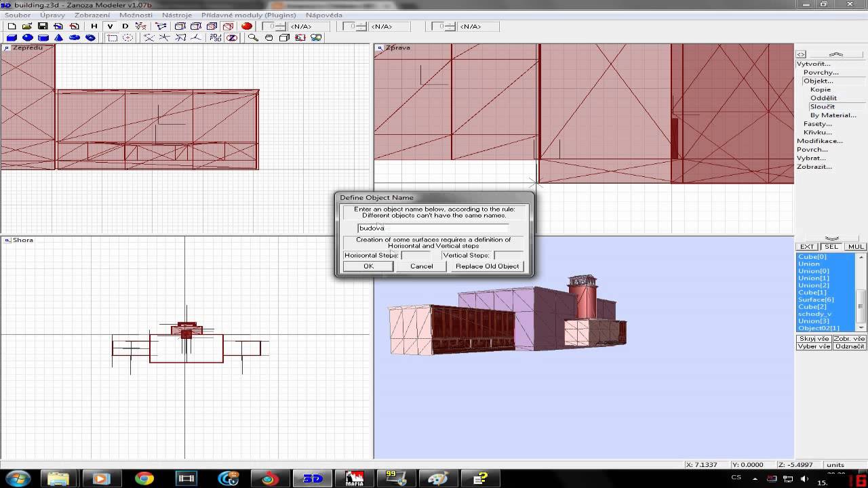
Task: Choose the circular selection tool
Action: 127,38
